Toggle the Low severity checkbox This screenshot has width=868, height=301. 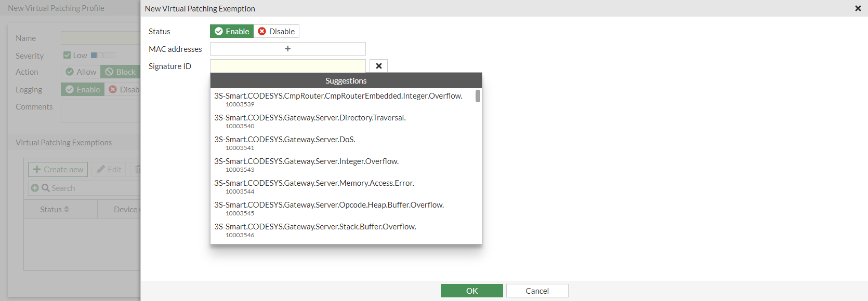67,55
